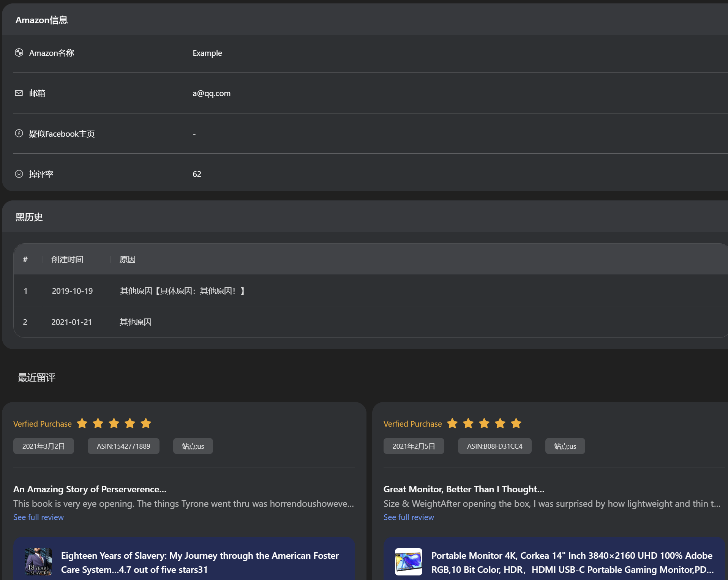The width and height of the screenshot is (728, 580).
Task: Click the fifth star of March review
Action: [x=146, y=423]
